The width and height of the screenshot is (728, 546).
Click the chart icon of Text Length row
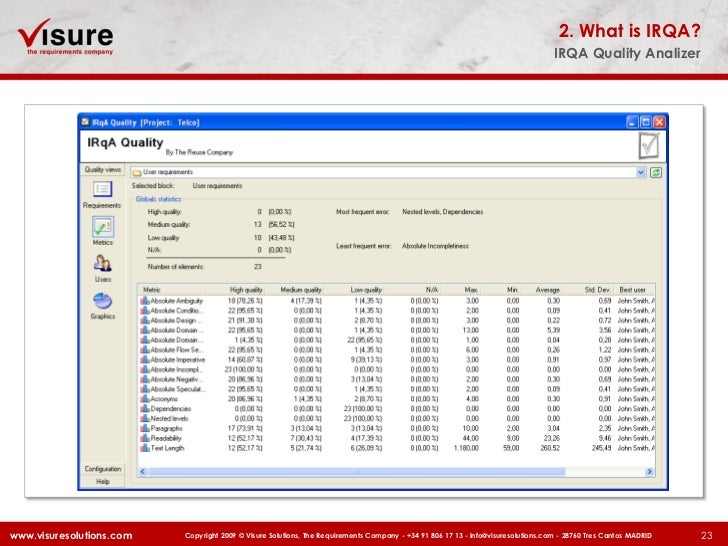(145, 448)
